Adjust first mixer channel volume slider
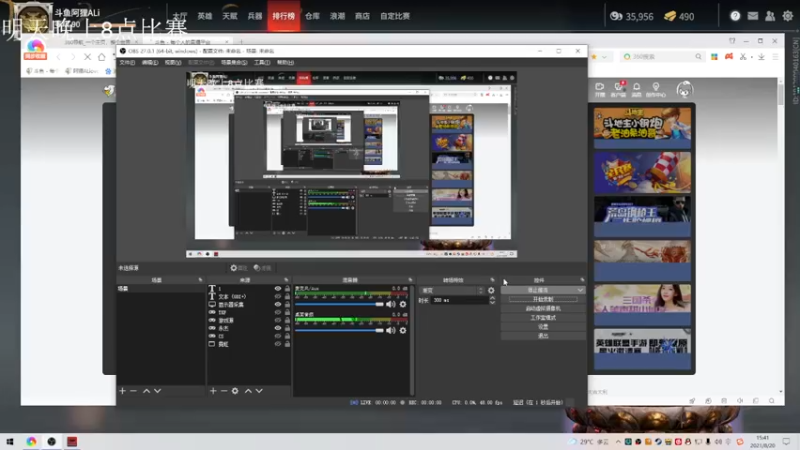This screenshot has height=450, width=800. coord(339,304)
